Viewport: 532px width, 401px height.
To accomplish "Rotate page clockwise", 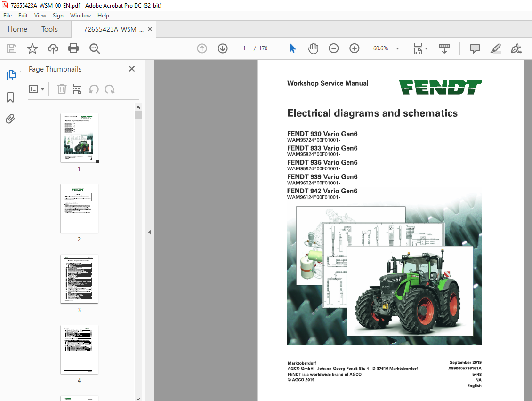I will [110, 89].
